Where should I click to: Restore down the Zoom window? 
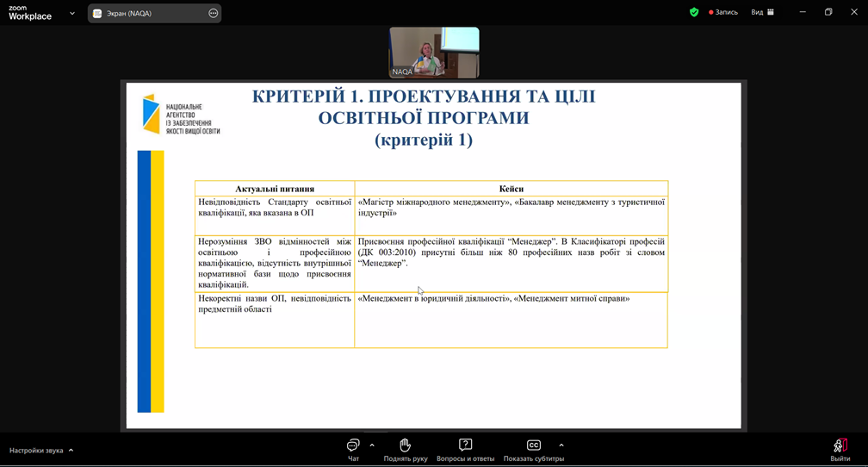[828, 12]
